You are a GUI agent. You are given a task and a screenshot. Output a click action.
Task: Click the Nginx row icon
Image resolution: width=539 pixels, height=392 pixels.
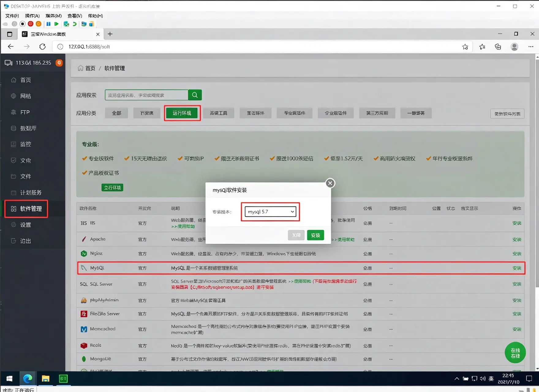[x=84, y=254]
